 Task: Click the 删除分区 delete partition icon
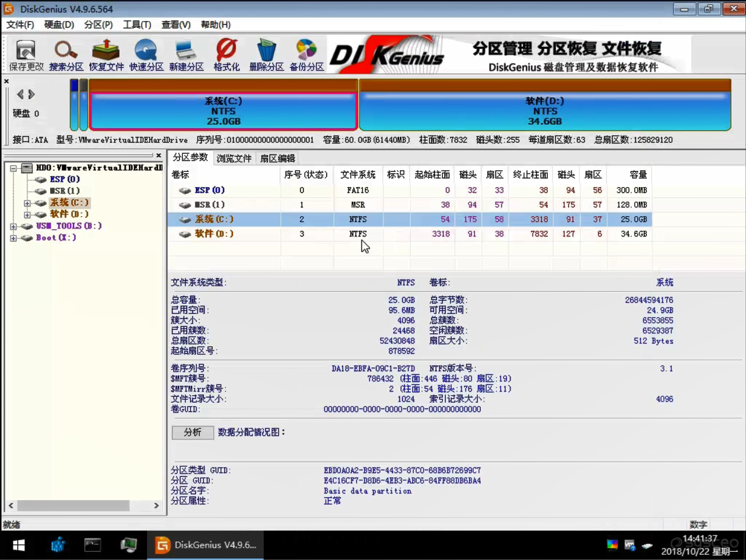pos(266,55)
